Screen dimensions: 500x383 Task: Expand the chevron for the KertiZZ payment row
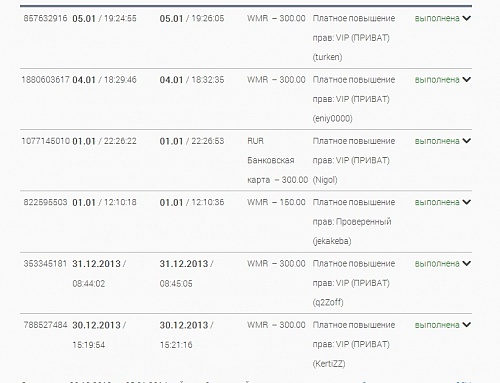(x=467, y=325)
